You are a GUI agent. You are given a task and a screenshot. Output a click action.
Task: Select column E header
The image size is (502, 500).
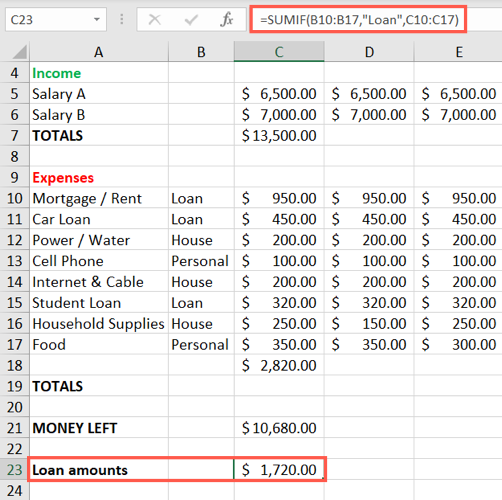tap(458, 52)
